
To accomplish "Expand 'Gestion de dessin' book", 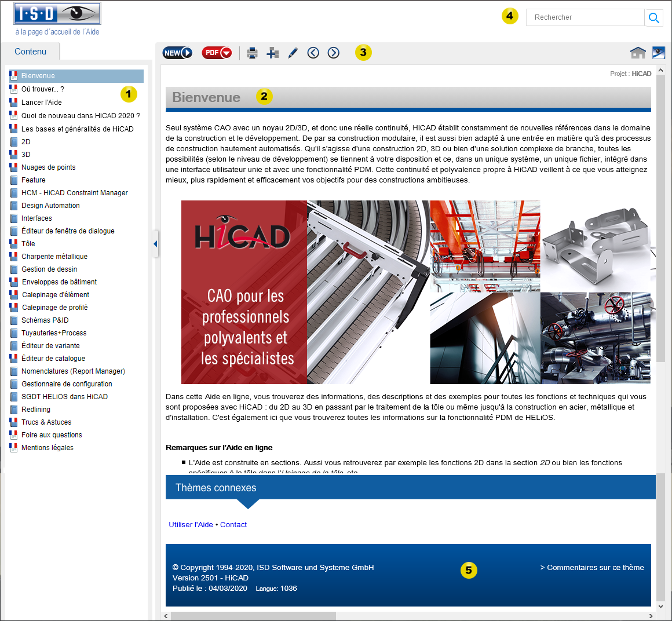I will (x=49, y=269).
